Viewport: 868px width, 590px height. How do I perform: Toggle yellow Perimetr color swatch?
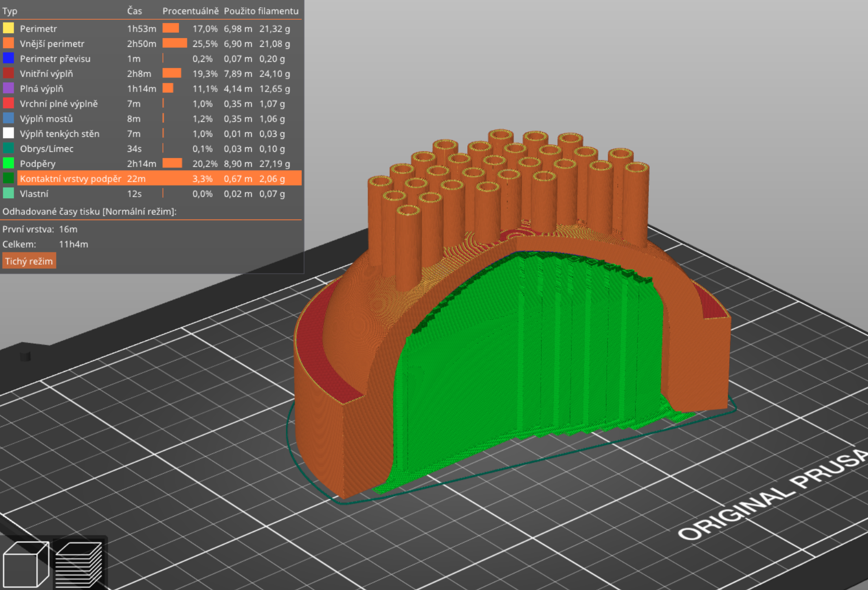tap(8, 28)
